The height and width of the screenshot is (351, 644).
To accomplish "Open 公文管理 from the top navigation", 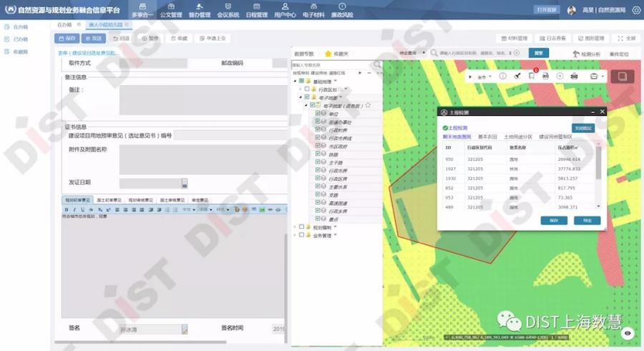I will (171, 10).
